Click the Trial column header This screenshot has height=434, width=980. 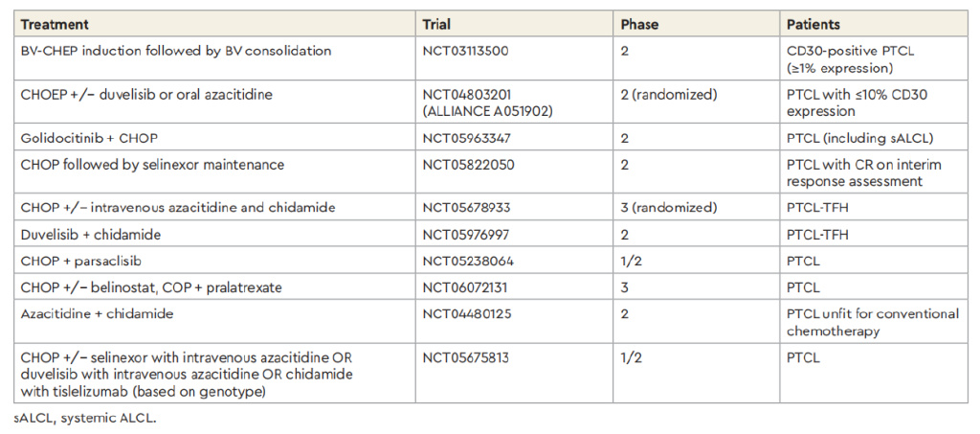coord(437,24)
